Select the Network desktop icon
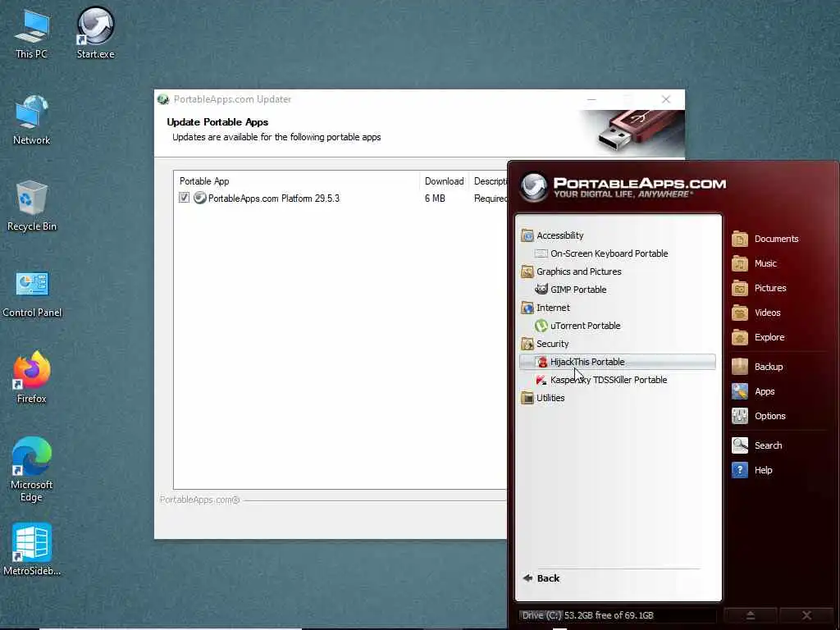This screenshot has height=630, width=840. [x=32, y=120]
